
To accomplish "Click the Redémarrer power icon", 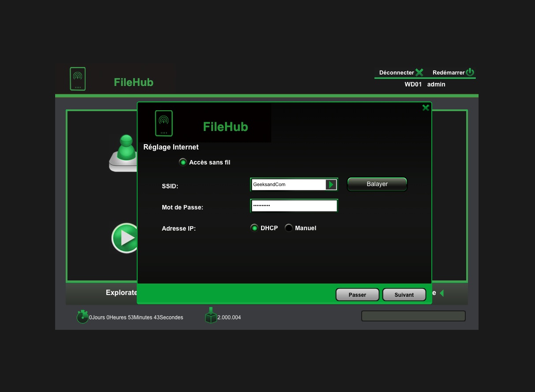I will click(x=470, y=72).
